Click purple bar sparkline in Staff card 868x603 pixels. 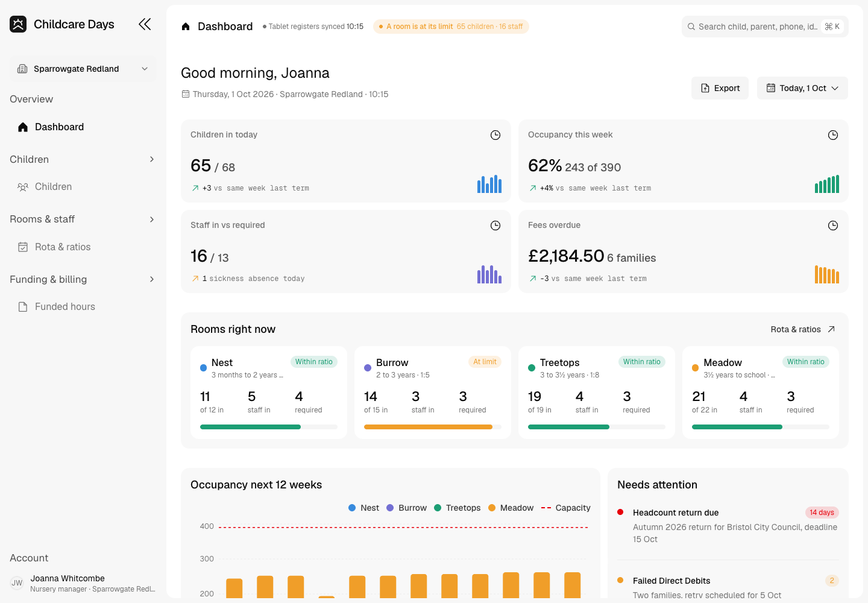click(489, 274)
